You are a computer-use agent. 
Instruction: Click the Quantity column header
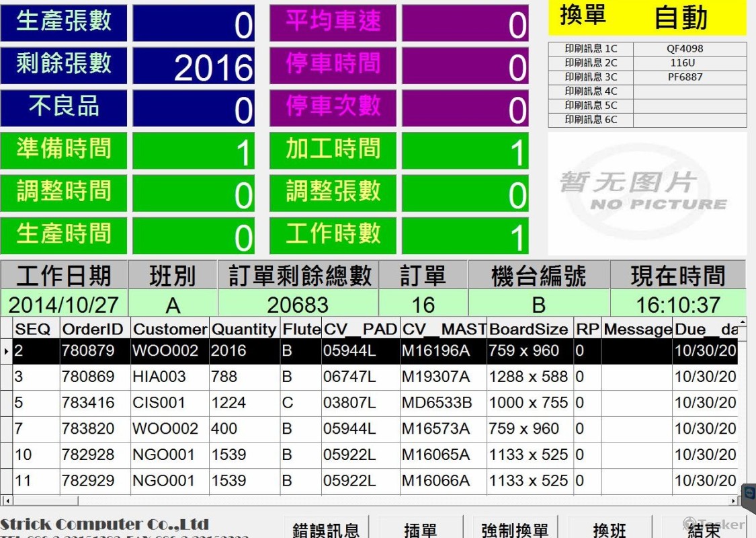coord(244,329)
